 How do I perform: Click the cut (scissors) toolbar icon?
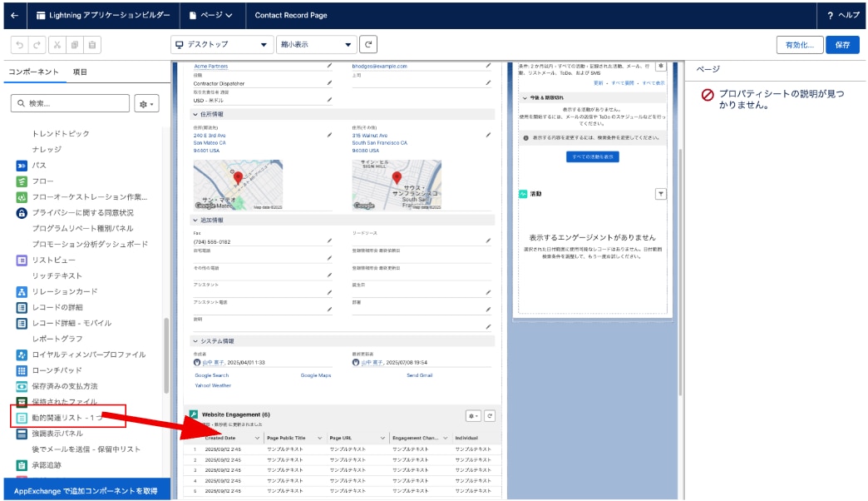(57, 45)
